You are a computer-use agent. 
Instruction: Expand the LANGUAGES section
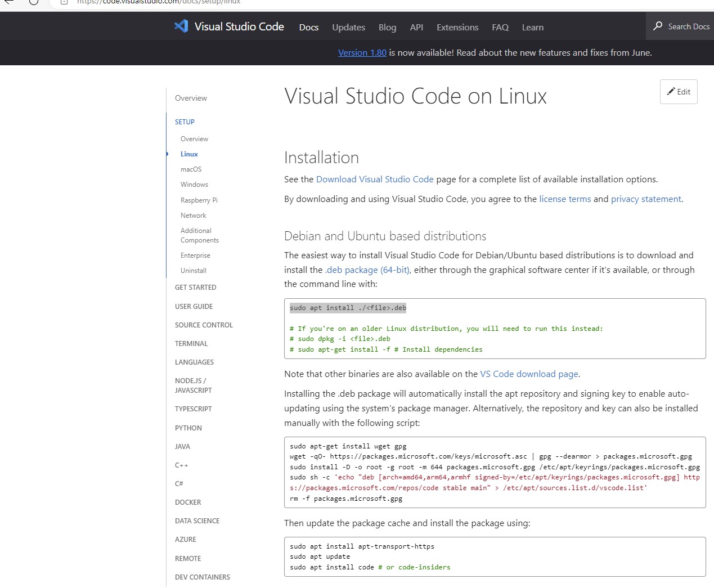tap(194, 362)
